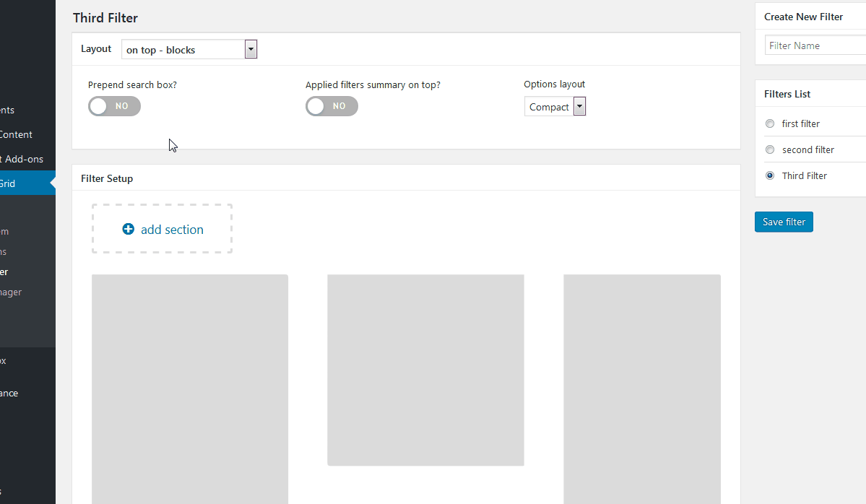
Task: Focus the Filter Name input field
Action: (815, 45)
